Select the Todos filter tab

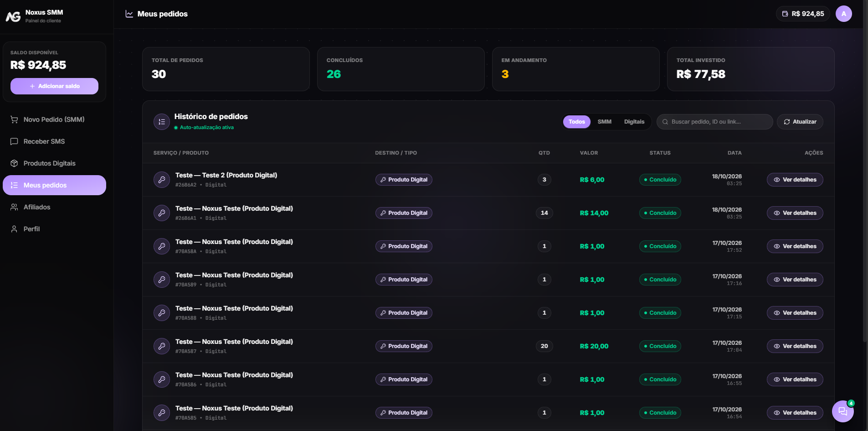pyautogui.click(x=576, y=122)
